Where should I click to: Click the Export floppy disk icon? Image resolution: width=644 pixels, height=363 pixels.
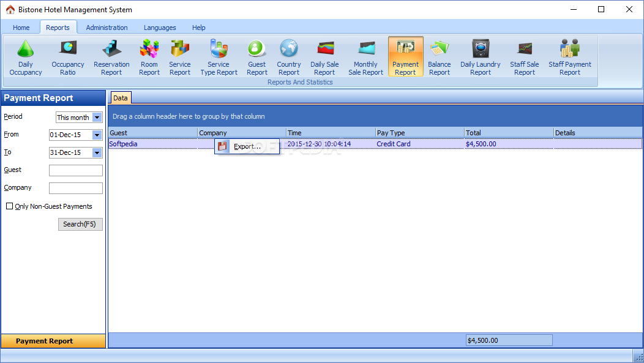(x=223, y=146)
